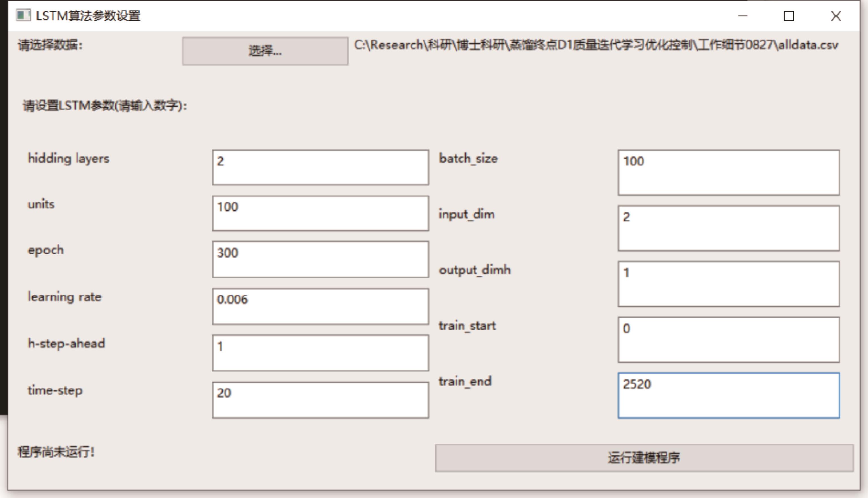Minimize the LSTM parameter settings window

click(x=743, y=16)
